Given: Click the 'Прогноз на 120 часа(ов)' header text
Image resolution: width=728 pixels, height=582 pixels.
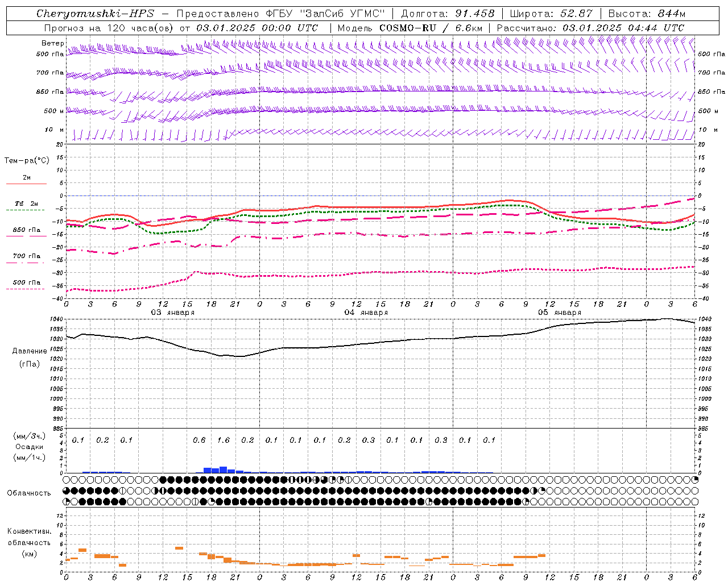Looking at the screenshot, I should pos(108,28).
